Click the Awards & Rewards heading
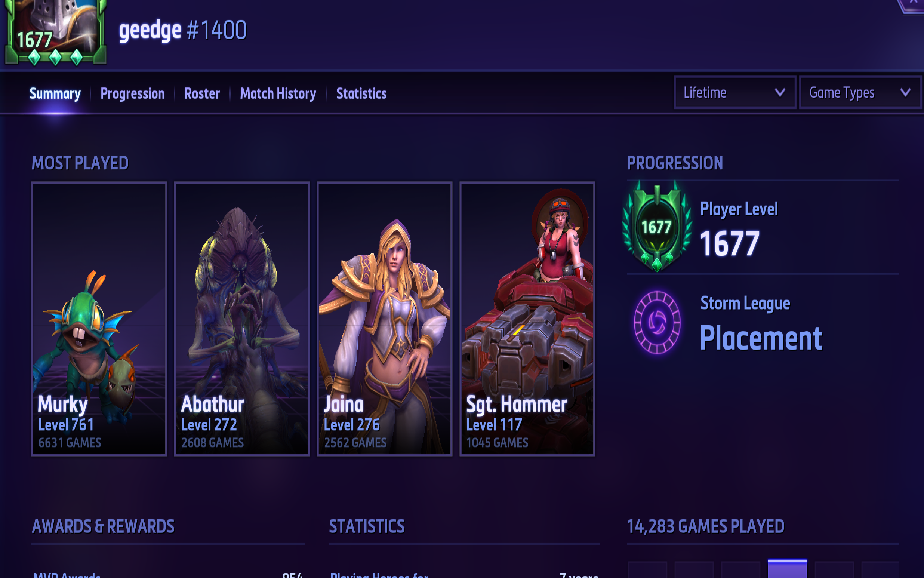924x578 pixels. [103, 526]
